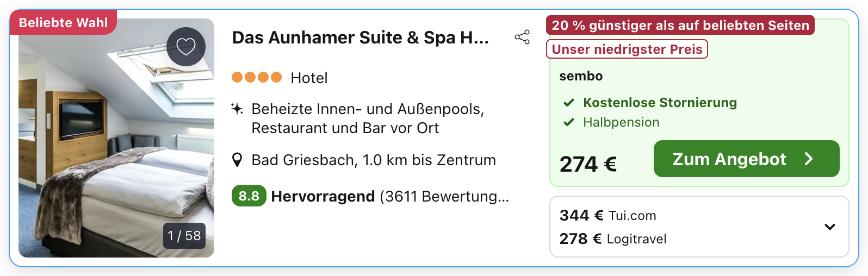The width and height of the screenshot is (868, 276).
Task: Click the arrow in Zum Angebot button
Action: tap(809, 159)
